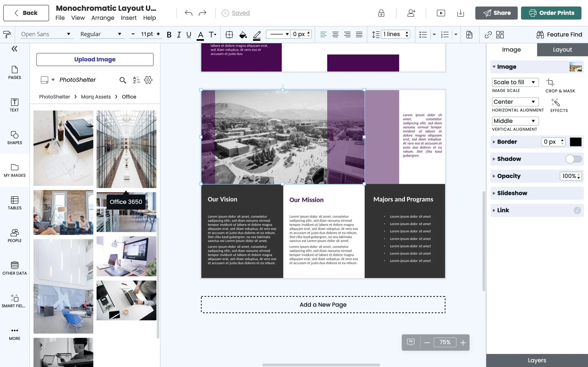588x367 pixels.
Task: Open image search in PhotoShelter panel
Action: (x=122, y=80)
